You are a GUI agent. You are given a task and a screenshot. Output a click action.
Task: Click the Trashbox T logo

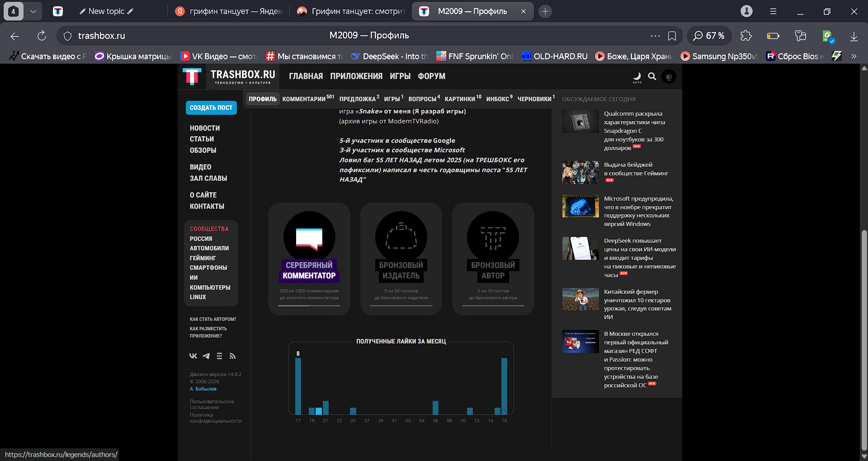(192, 76)
